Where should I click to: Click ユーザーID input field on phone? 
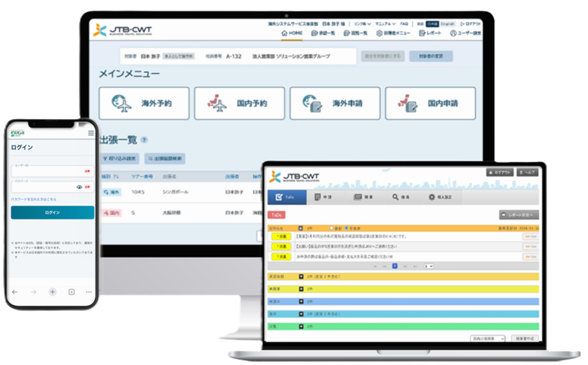(52, 171)
